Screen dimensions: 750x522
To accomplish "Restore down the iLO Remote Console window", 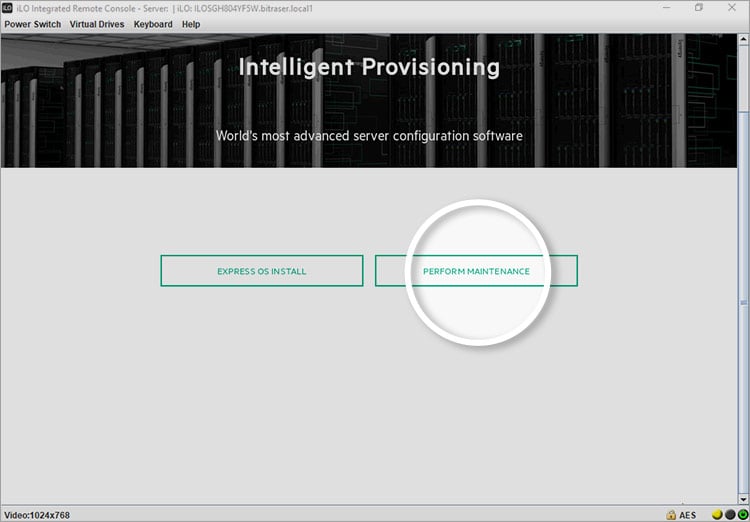I will [x=699, y=8].
